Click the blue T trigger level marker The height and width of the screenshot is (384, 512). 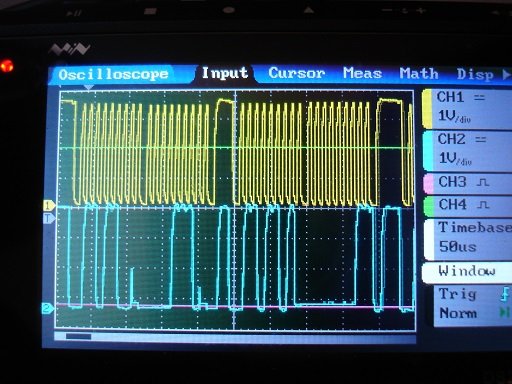[49, 218]
